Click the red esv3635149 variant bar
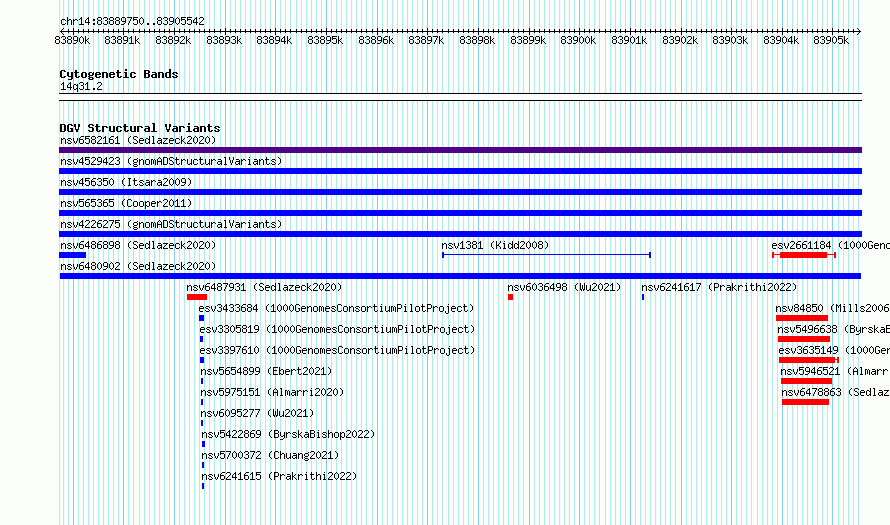 (x=807, y=360)
